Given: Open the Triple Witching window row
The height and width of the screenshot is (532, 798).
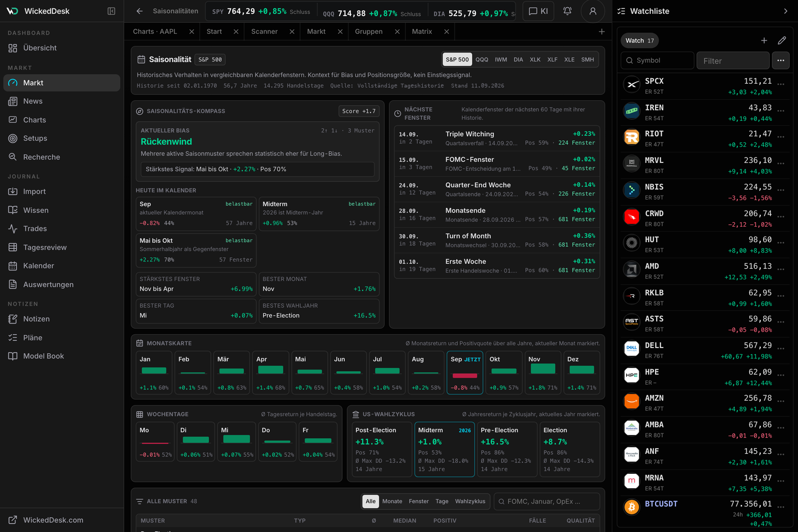Looking at the screenshot, I should pos(497,139).
